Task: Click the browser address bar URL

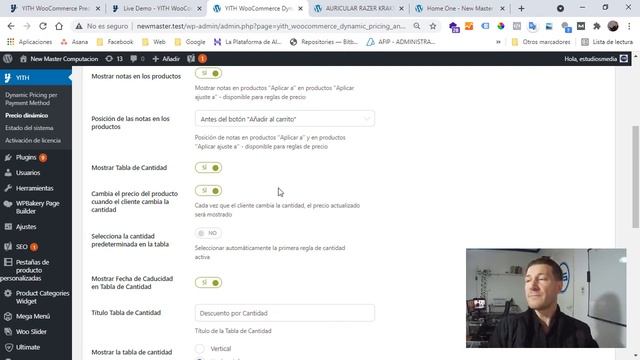Action: tap(271, 26)
